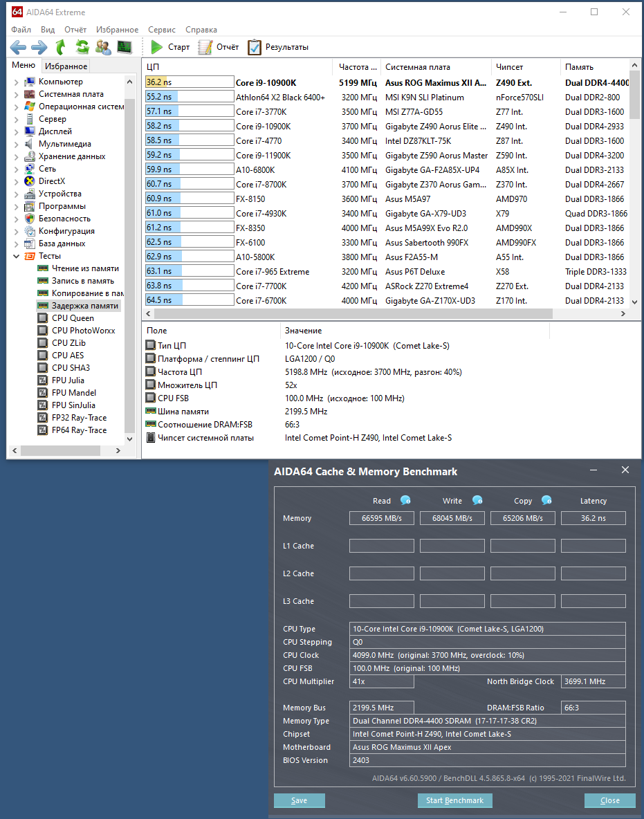Start the benchmark with Старт

coord(170,47)
